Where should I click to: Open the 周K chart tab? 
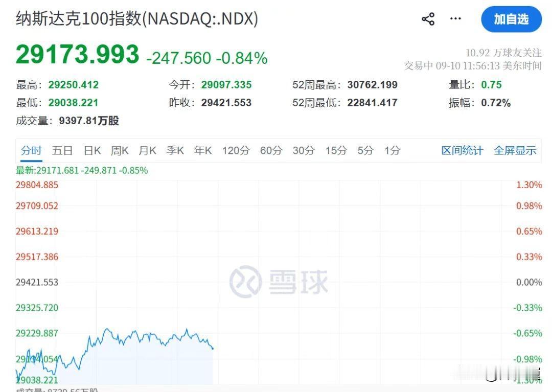(120, 151)
